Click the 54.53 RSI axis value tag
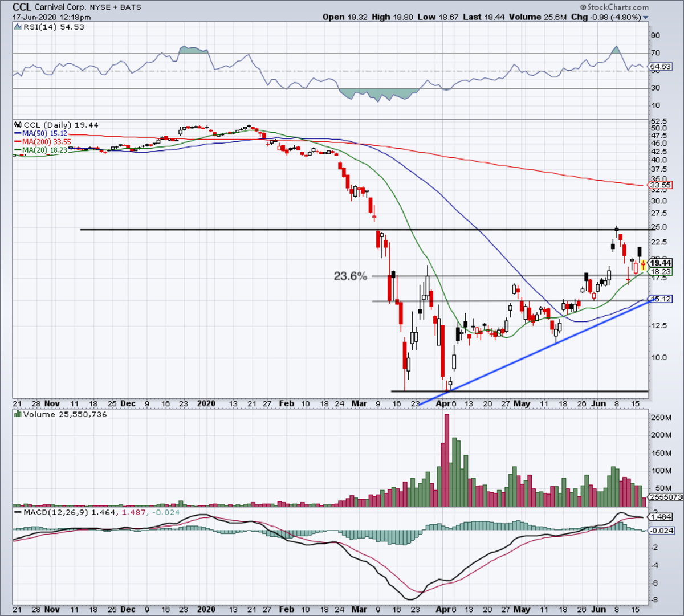This screenshot has height=616, width=684. pos(661,67)
